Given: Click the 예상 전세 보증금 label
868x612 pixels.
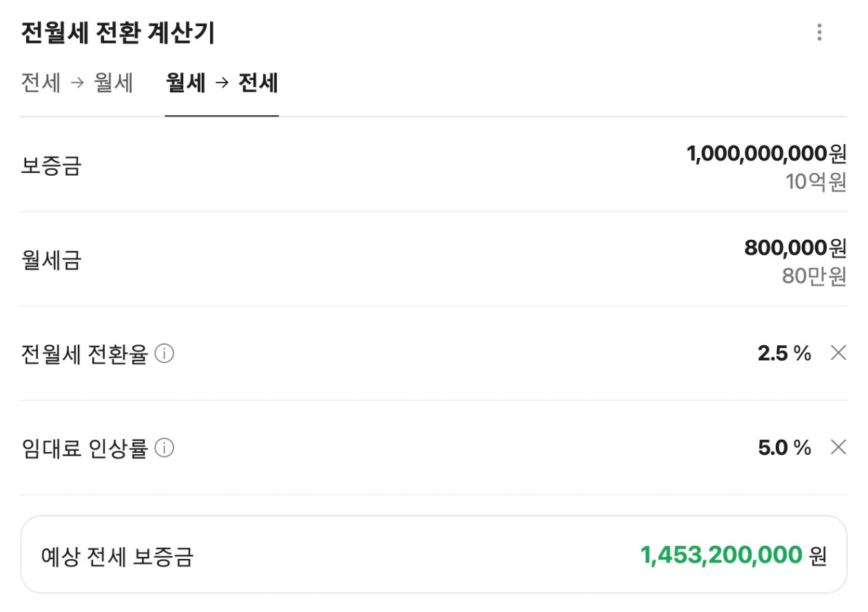Looking at the screenshot, I should (117, 555).
